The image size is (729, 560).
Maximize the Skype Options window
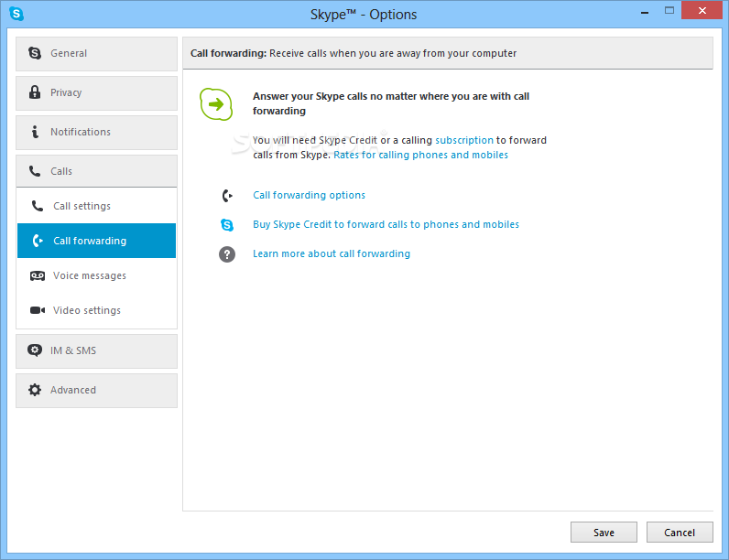669,10
